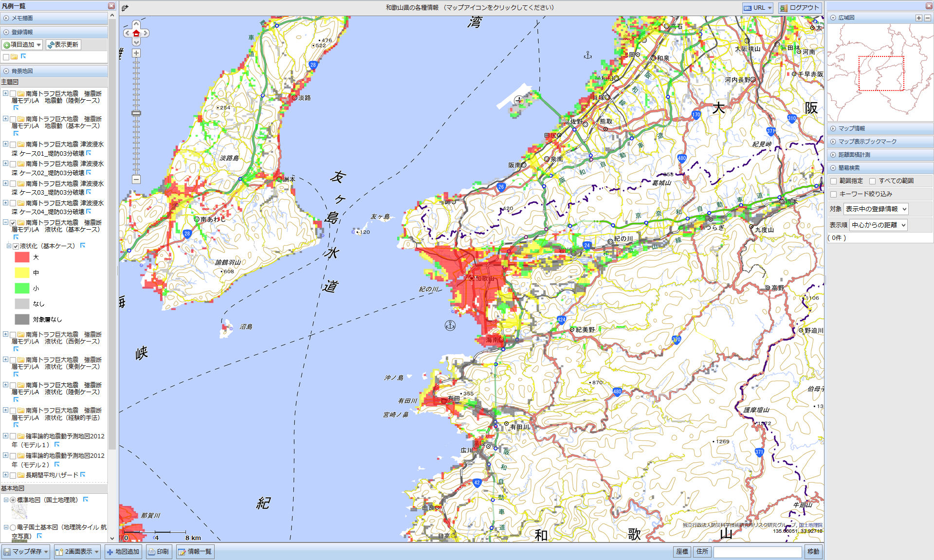The height and width of the screenshot is (560, 934).
Task: Expand the マップ情報 panel section
Action: 851,128
